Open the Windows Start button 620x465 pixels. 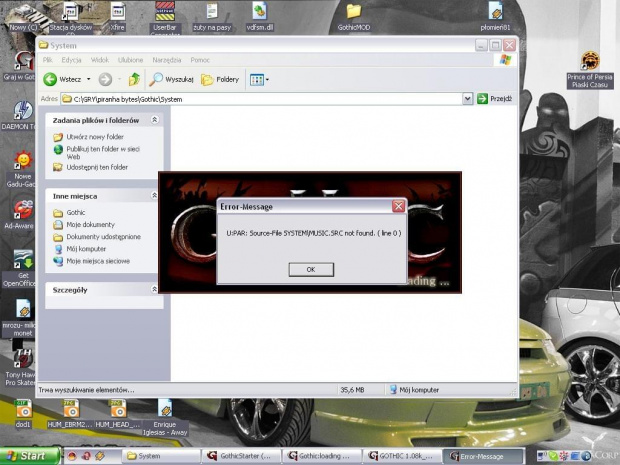tap(30, 456)
